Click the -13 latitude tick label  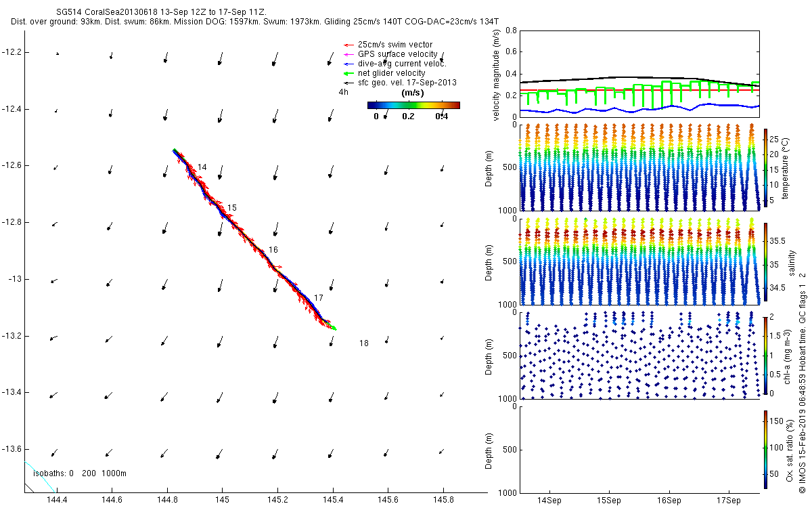15,278
